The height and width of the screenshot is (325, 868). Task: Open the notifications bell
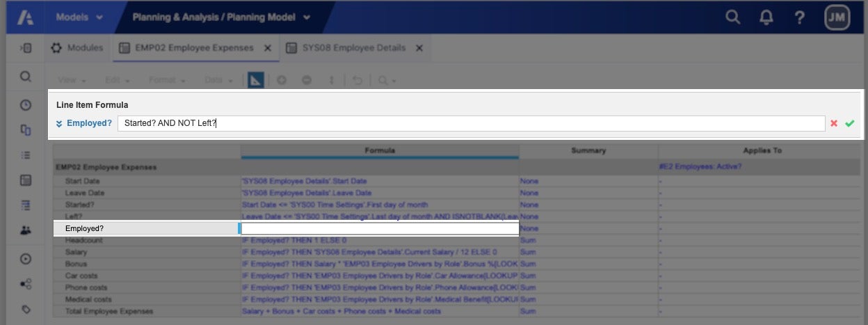pos(766,17)
